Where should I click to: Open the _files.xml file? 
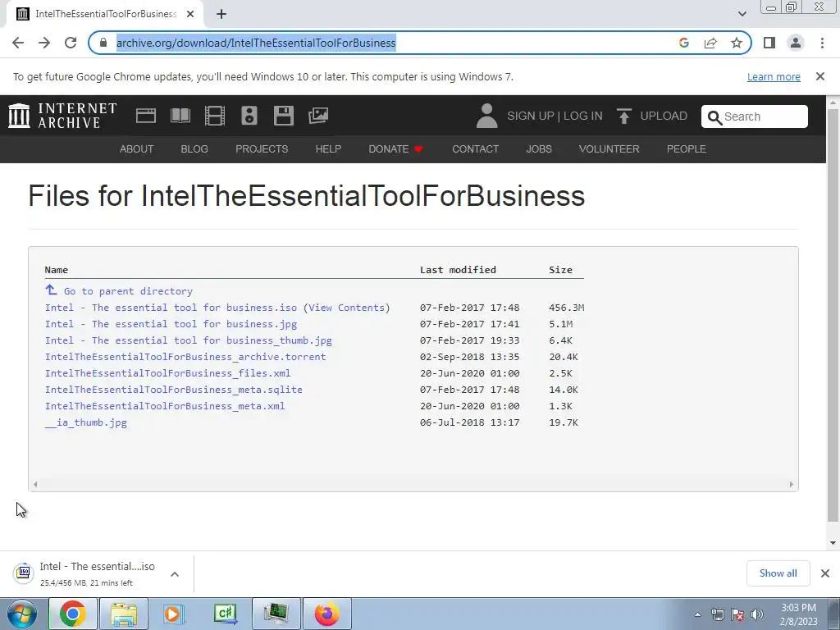pyautogui.click(x=167, y=373)
